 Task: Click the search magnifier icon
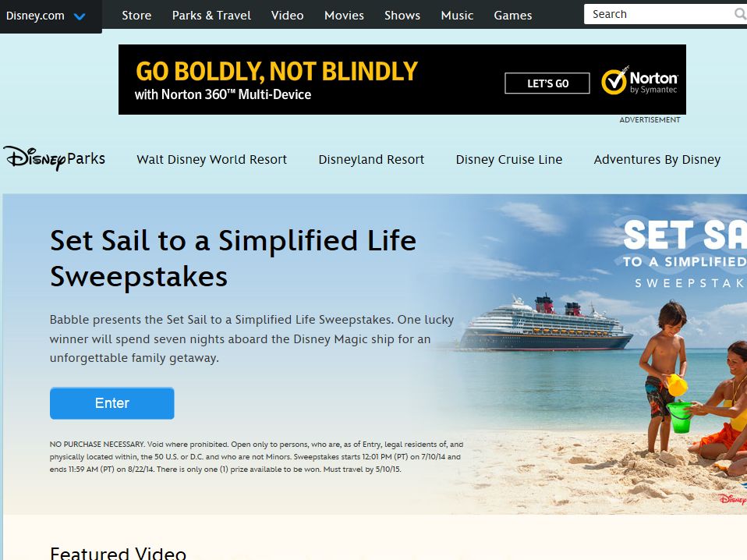pyautogui.click(x=740, y=14)
